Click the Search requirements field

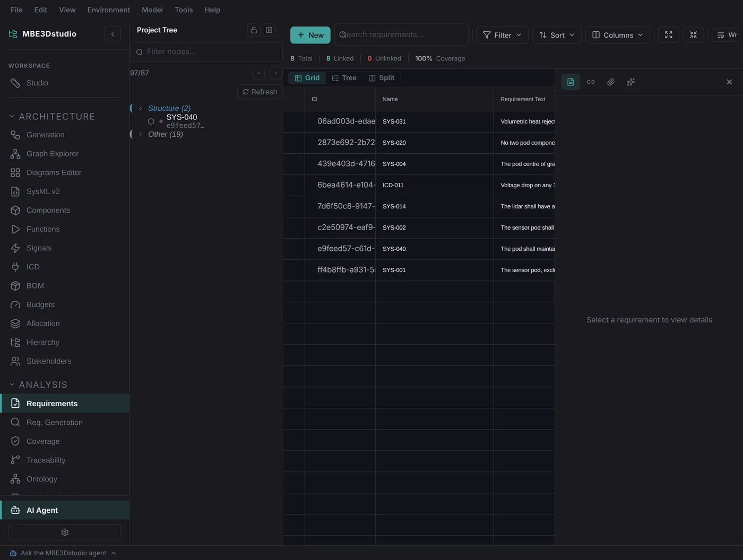click(401, 34)
